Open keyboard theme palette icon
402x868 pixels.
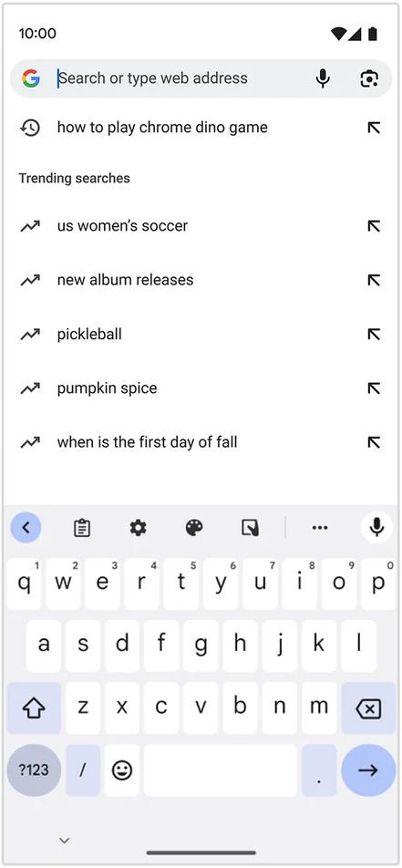tap(194, 528)
